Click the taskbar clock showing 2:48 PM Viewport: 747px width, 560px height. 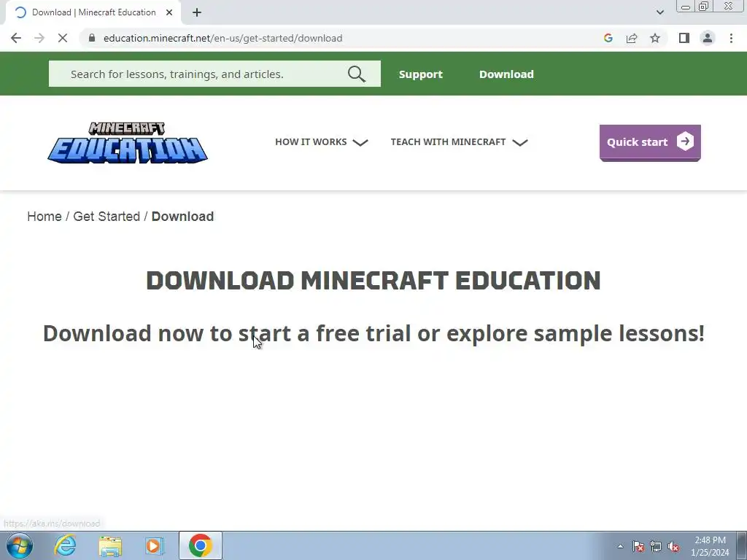710,546
